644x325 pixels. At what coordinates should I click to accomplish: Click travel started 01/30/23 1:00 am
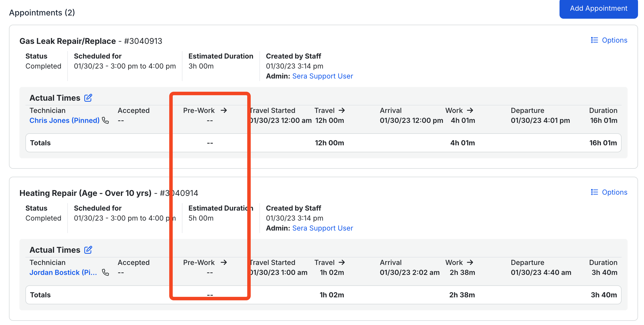[x=278, y=272]
